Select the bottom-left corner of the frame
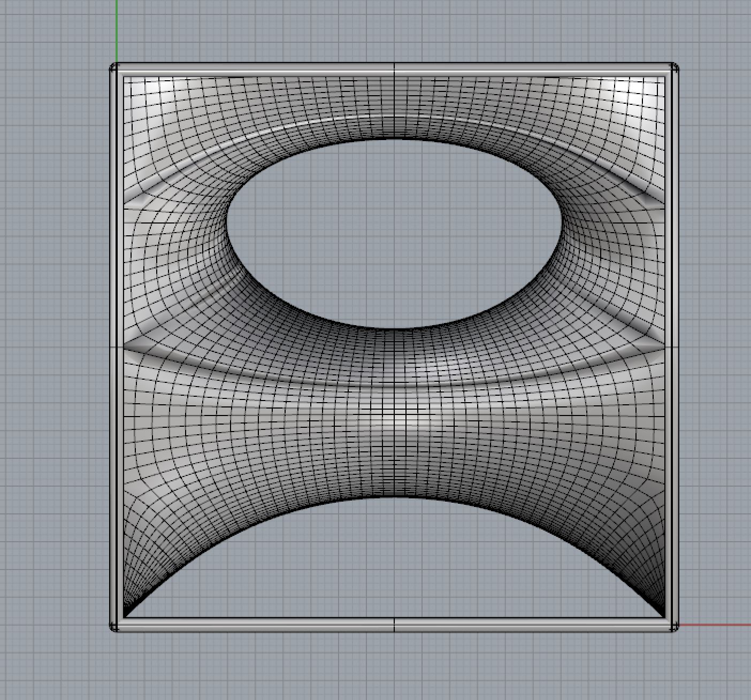 (x=114, y=626)
